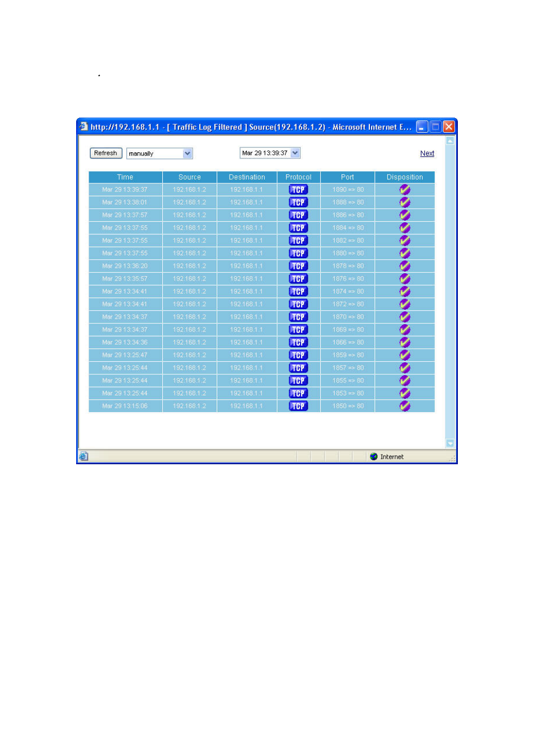Click the TCP icon in the 1850 => 80 row

[x=298, y=406]
